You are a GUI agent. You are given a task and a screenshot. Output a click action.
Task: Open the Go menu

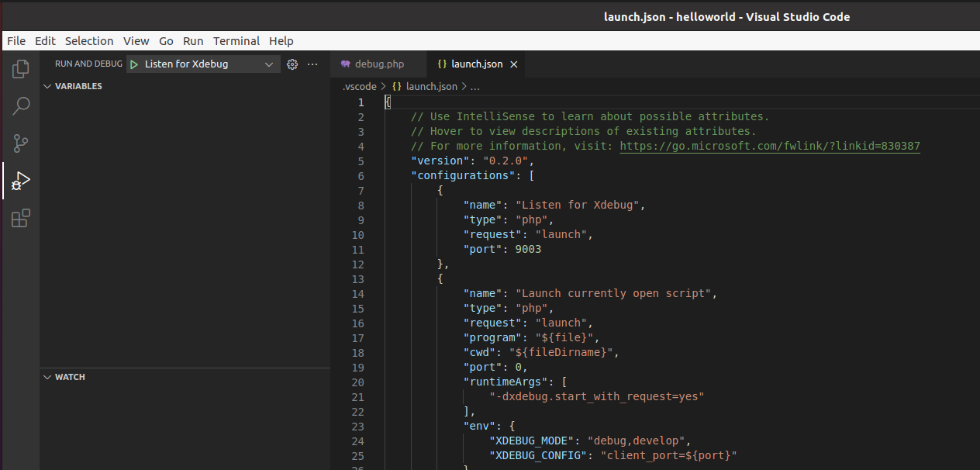(x=166, y=41)
